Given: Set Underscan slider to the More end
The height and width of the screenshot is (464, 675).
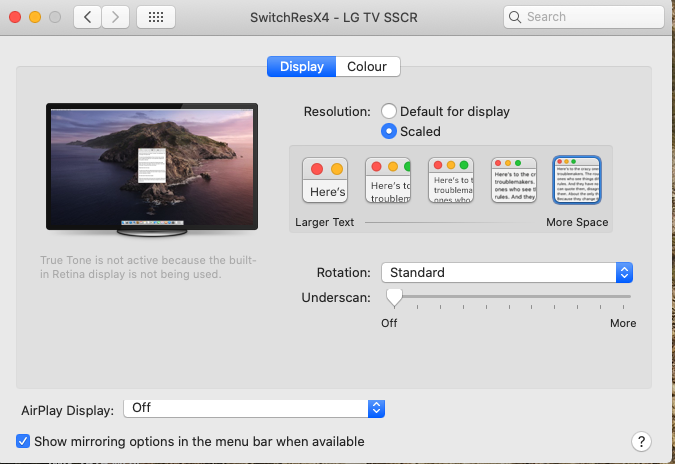Looking at the screenshot, I should (x=623, y=297).
